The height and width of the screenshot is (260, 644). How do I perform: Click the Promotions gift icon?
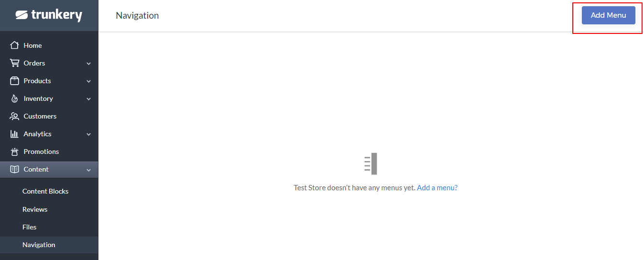click(14, 152)
